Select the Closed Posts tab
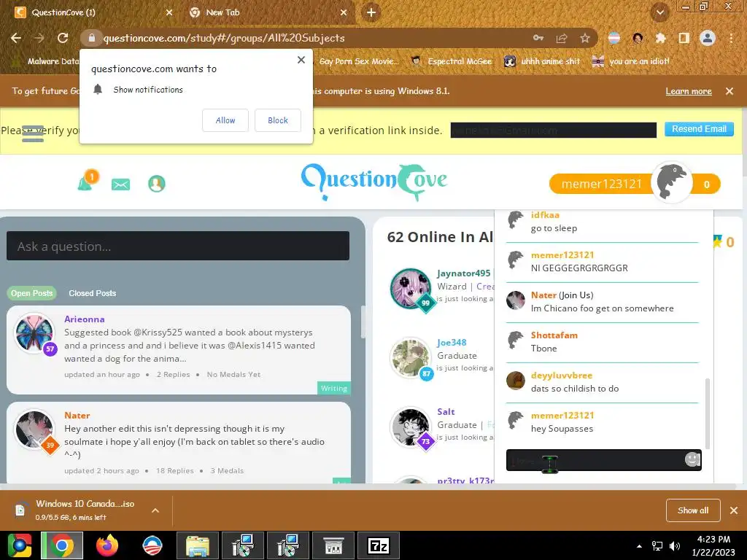Screen dimensions: 747x560 click(x=93, y=293)
